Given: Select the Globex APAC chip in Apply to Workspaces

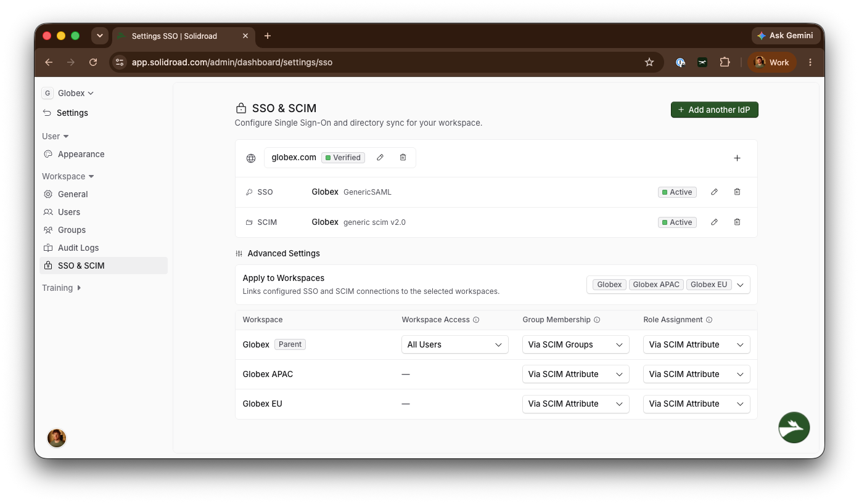Looking at the screenshot, I should tap(656, 285).
